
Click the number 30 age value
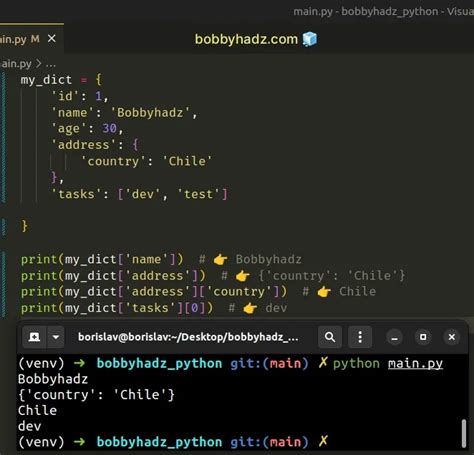point(109,129)
